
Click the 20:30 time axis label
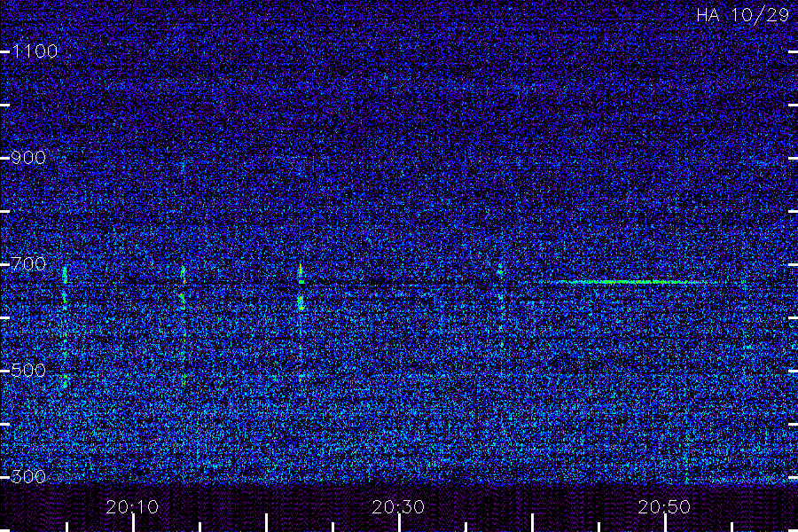pyautogui.click(x=398, y=507)
